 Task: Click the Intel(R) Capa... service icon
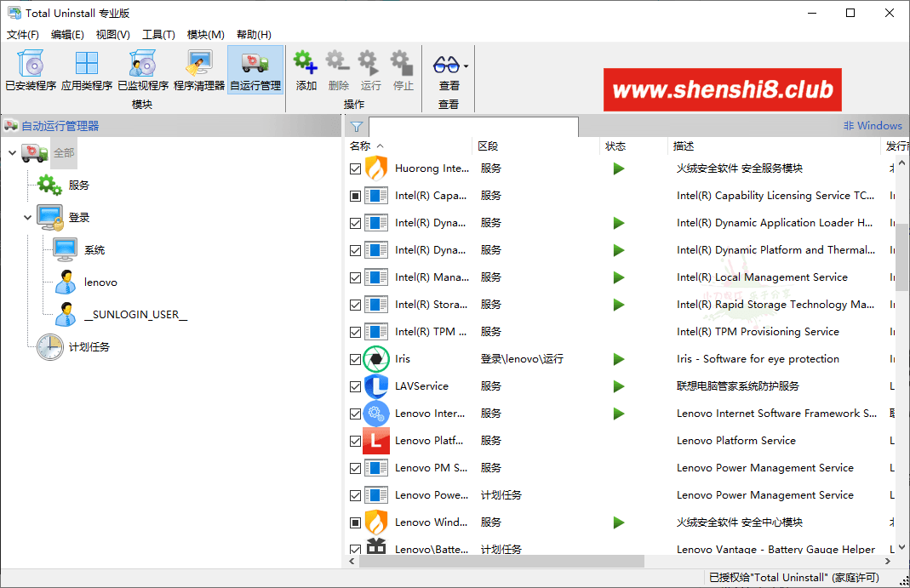pos(376,196)
